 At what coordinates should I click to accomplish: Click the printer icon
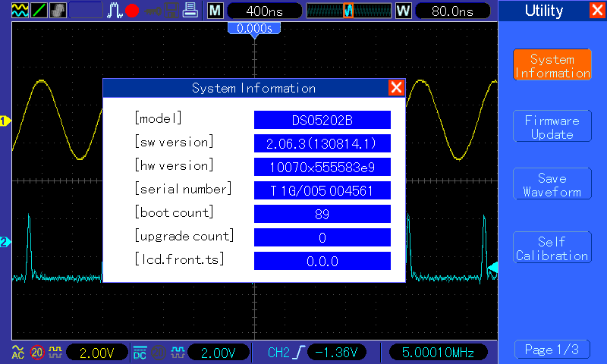click(190, 10)
